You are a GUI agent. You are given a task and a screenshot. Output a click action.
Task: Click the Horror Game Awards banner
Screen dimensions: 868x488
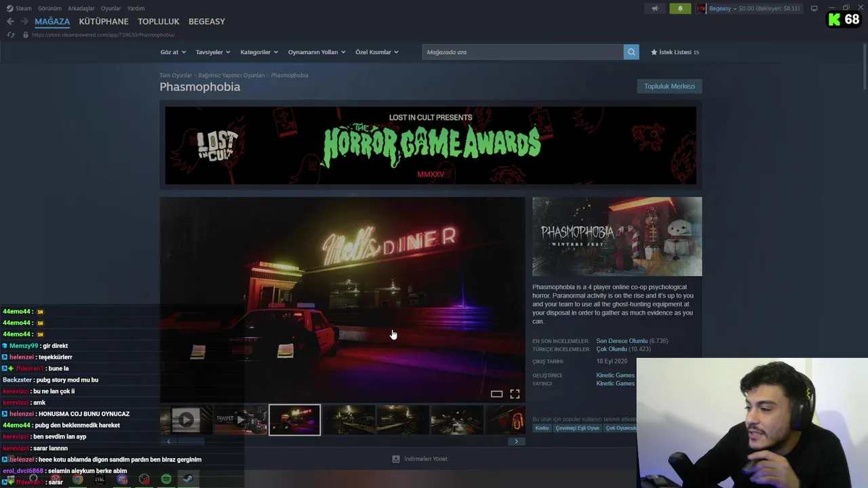[431, 145]
